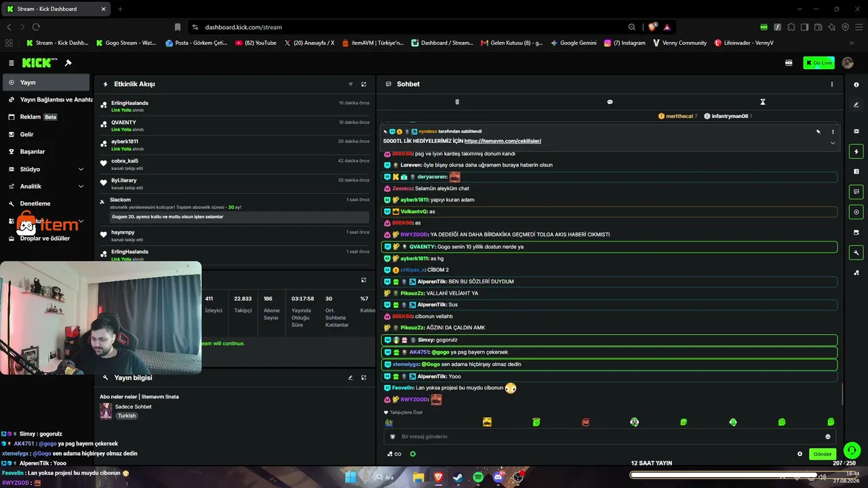Open a new browser tab
868x488 pixels.
[x=120, y=9]
